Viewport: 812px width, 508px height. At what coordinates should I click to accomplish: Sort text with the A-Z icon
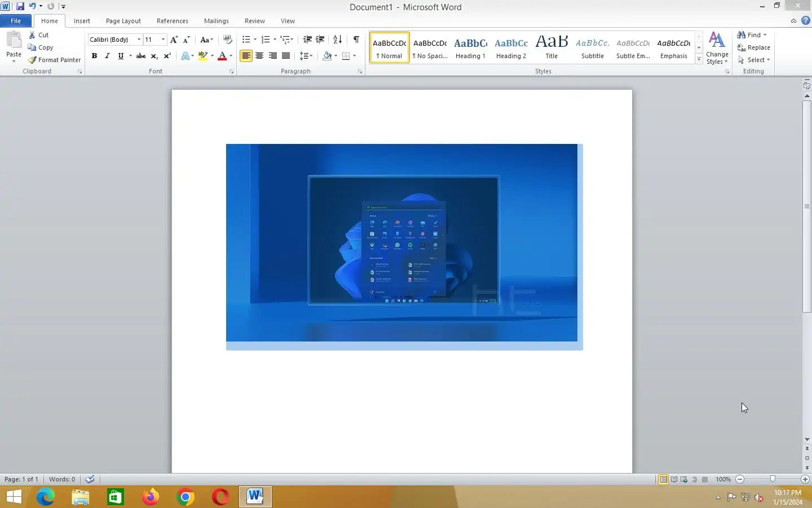(x=338, y=40)
